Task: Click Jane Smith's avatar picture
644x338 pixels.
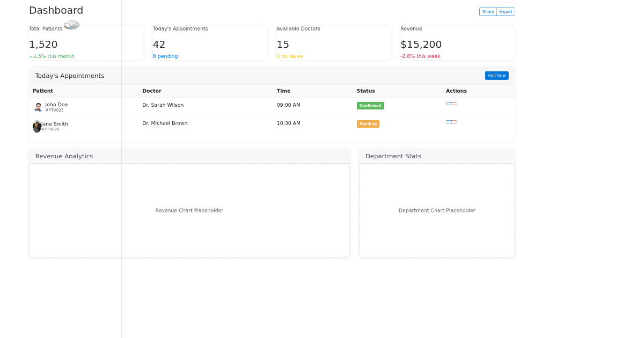Action: click(x=36, y=127)
